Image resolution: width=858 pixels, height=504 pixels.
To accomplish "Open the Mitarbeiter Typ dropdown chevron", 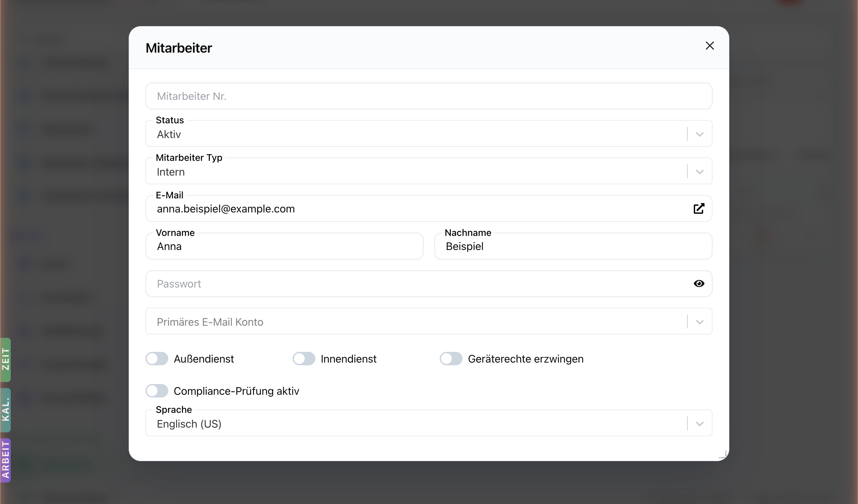I will coord(699,172).
